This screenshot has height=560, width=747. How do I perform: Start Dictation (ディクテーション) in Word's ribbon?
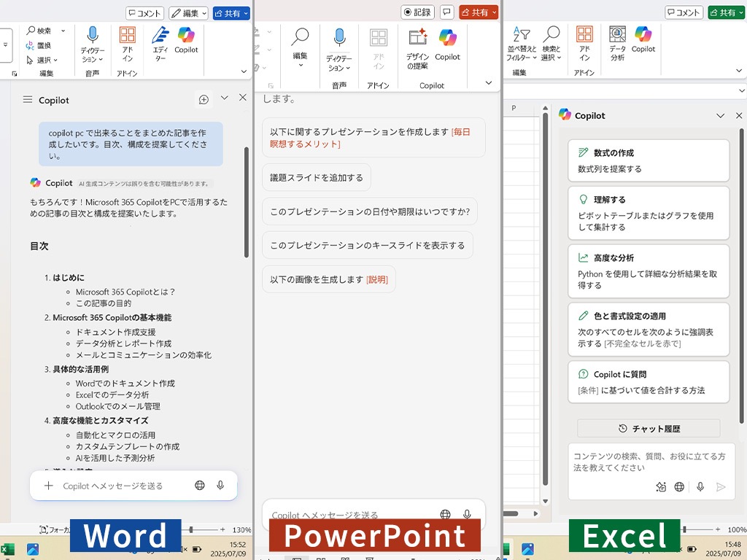tap(93, 44)
